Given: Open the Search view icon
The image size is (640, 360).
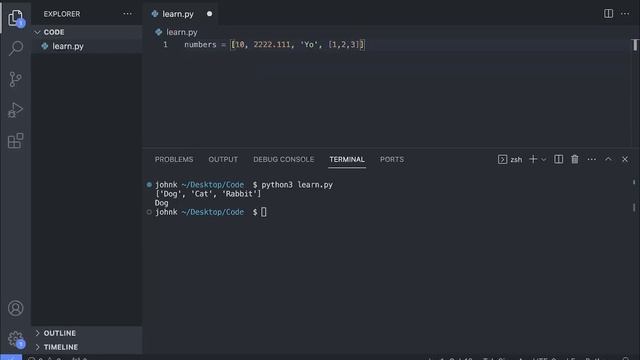Looking at the screenshot, I should 16,48.
